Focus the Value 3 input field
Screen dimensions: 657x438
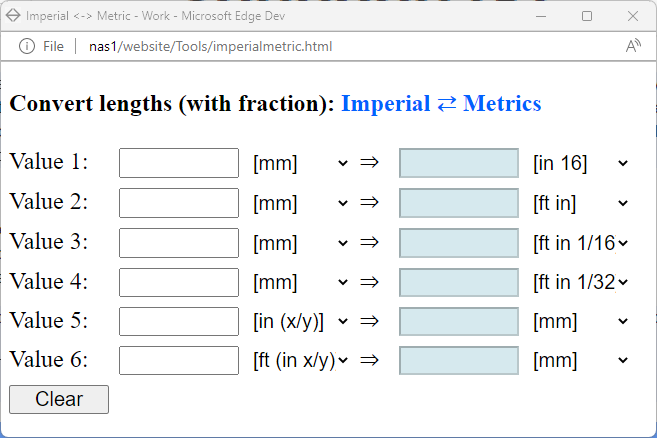pos(179,243)
